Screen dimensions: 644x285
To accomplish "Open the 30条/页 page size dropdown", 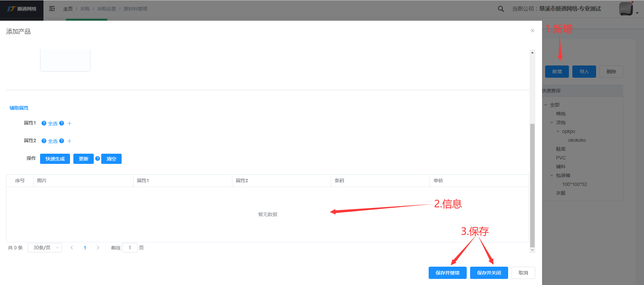I will [x=45, y=248].
